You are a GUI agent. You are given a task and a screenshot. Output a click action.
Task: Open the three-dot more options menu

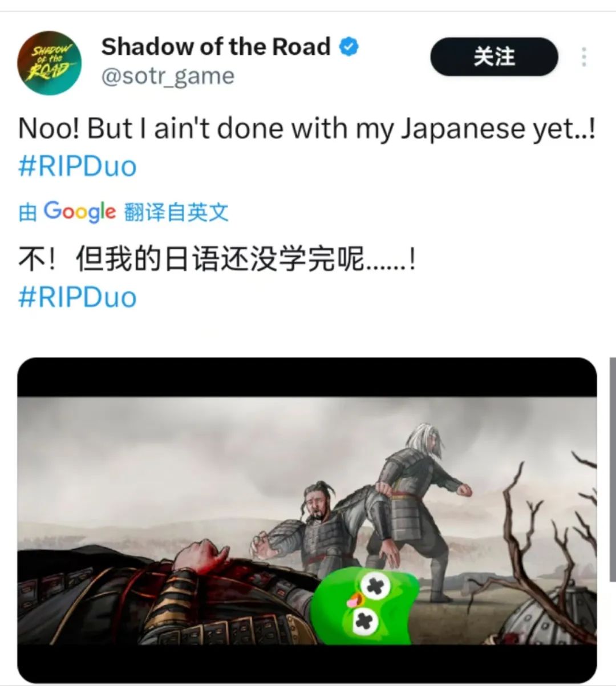[583, 57]
